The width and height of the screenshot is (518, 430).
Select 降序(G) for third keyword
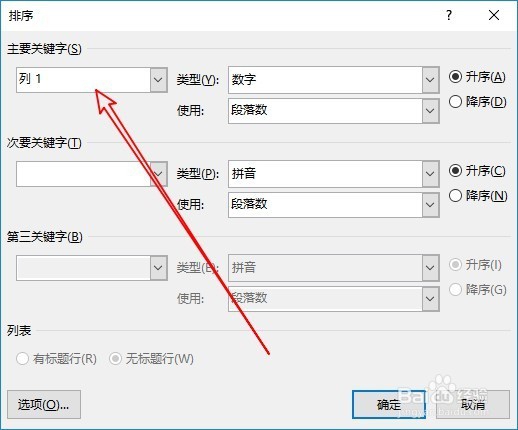pos(478,290)
